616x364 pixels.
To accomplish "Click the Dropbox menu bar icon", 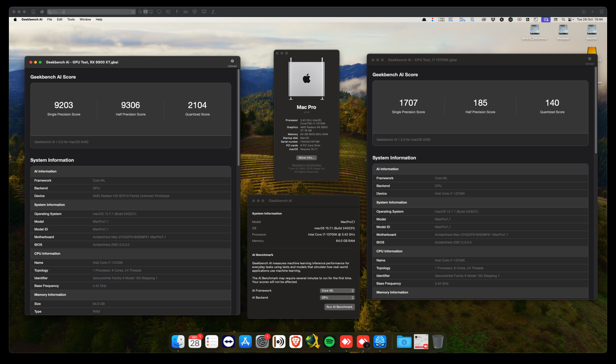I will [x=493, y=20].
